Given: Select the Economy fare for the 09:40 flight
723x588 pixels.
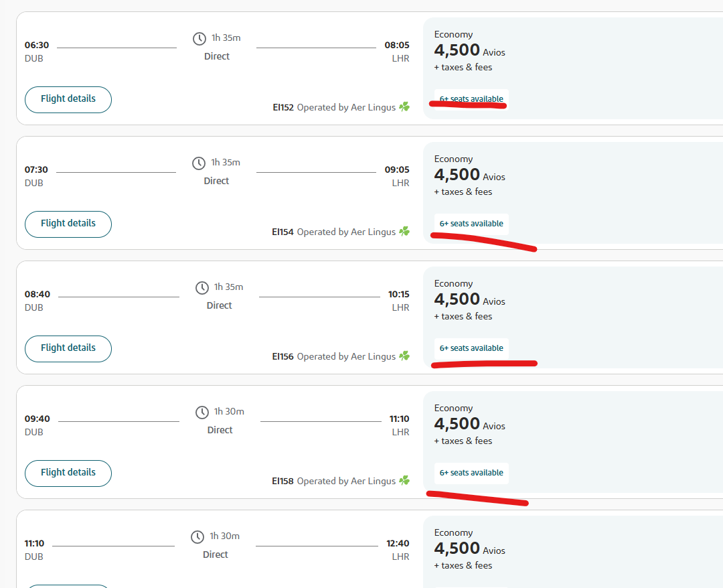Looking at the screenshot, I should 572,442.
